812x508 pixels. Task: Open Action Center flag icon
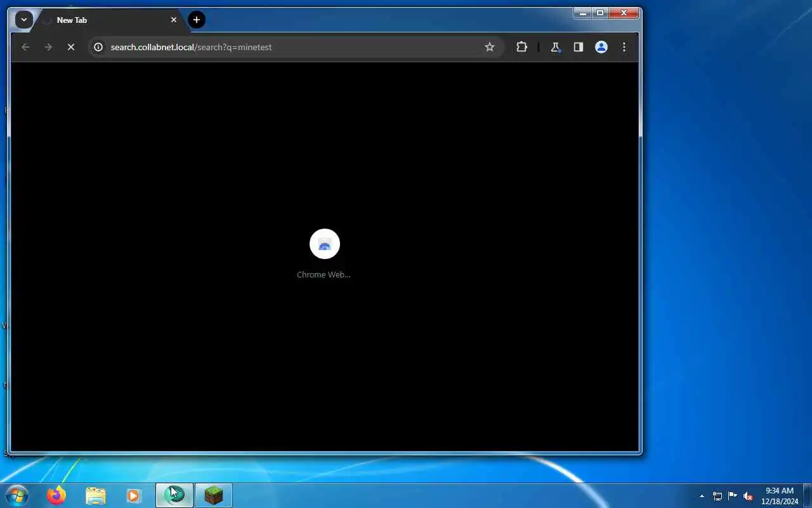click(x=733, y=496)
